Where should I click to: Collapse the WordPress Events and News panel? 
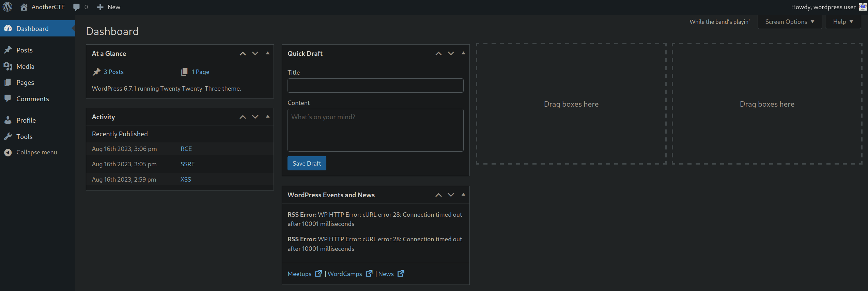[x=463, y=195]
